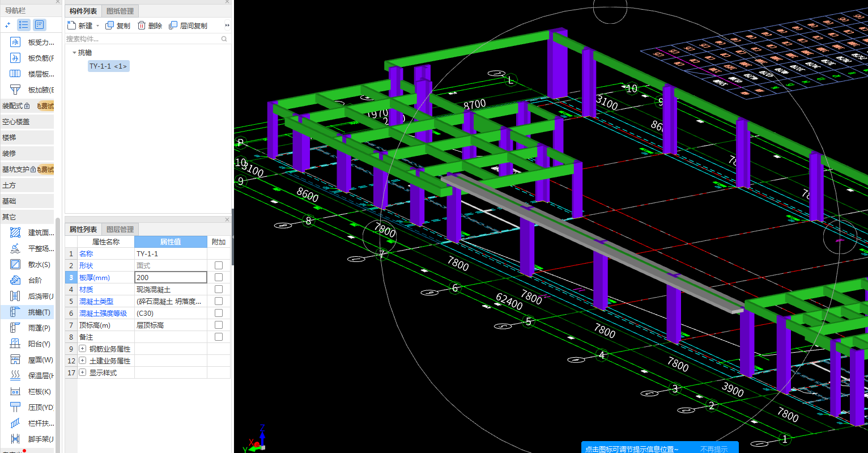Select the 雨蓬(P) canopy icon
Screen dimensions: 868x453
(x=15, y=328)
